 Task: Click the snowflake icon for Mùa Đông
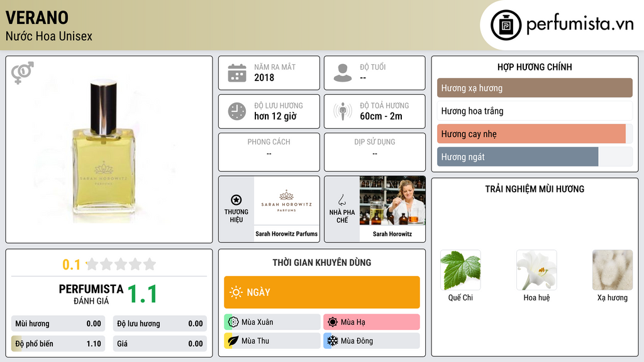pyautogui.click(x=333, y=341)
